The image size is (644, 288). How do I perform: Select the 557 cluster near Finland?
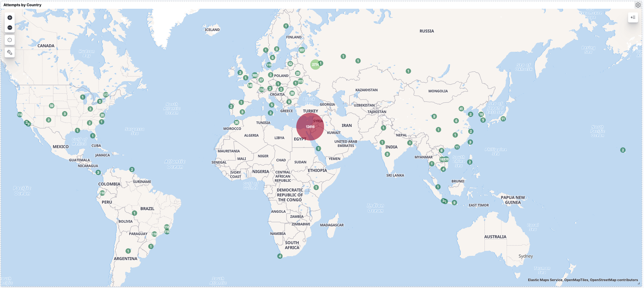pos(302,50)
